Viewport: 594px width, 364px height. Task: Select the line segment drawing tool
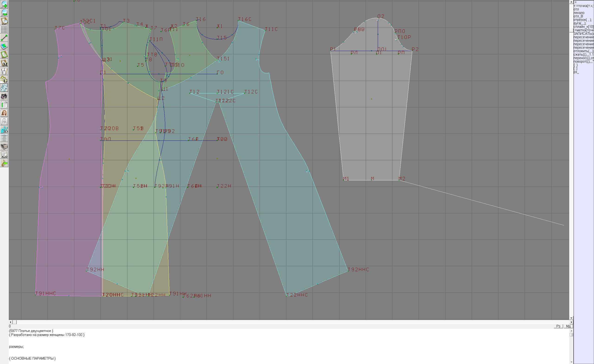coord(4,38)
